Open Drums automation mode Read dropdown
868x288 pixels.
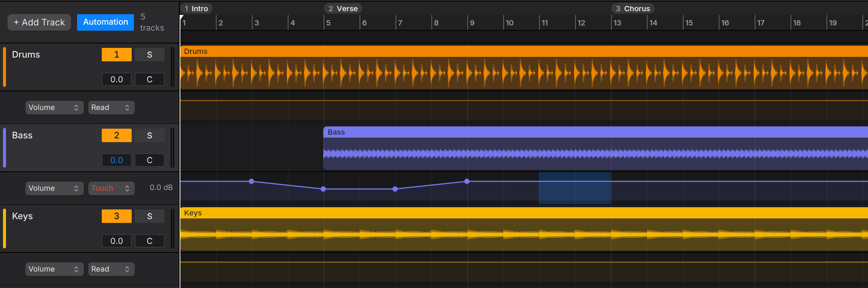(111, 108)
